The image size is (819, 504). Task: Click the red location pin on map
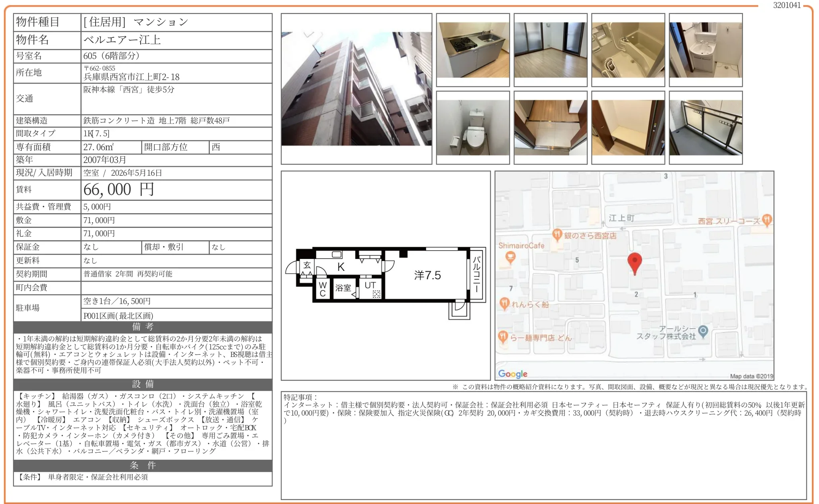pos(634,262)
